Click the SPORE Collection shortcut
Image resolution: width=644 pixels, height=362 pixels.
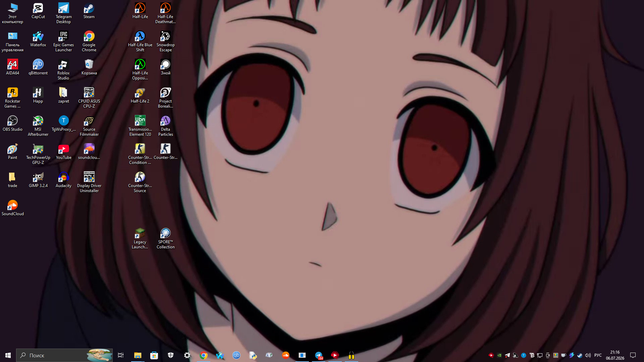pos(165,239)
